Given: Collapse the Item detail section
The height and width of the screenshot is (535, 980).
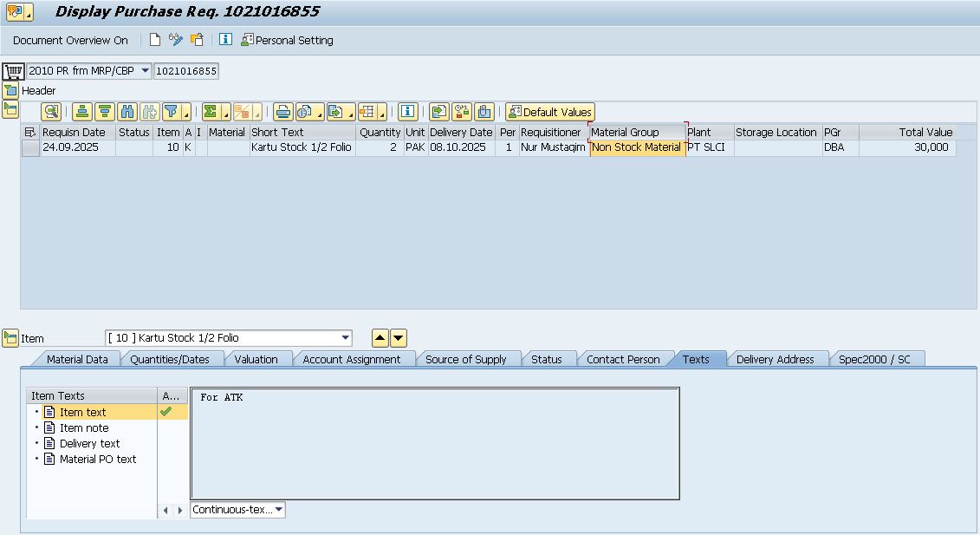Looking at the screenshot, I should [x=10, y=338].
